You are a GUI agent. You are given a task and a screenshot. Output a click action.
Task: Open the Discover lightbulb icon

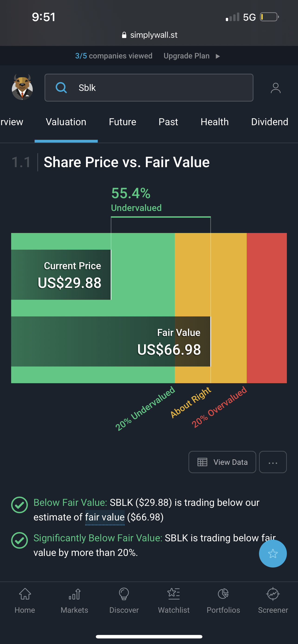124,594
